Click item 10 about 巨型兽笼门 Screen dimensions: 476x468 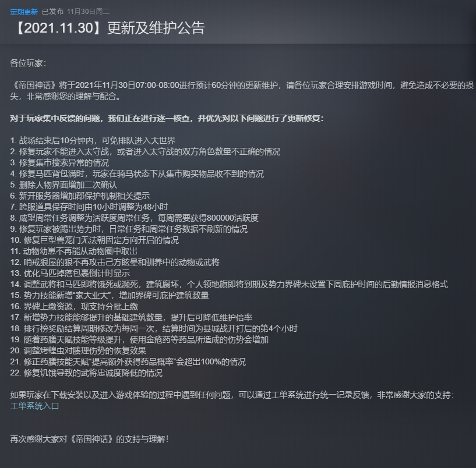pyautogui.click(x=94, y=240)
